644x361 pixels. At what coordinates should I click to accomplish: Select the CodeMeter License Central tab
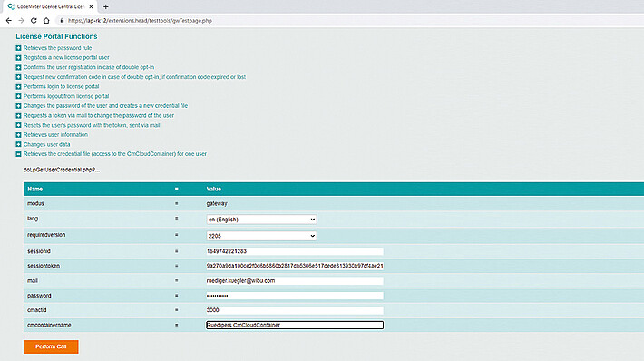(x=51, y=6)
